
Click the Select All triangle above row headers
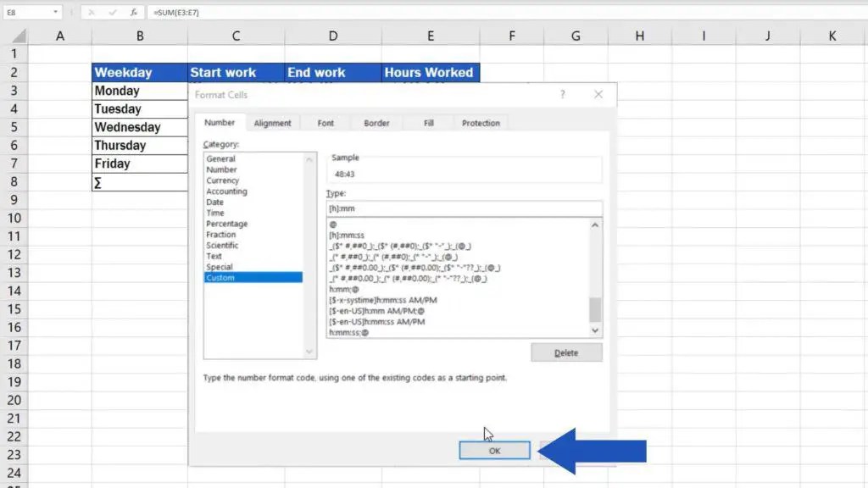tap(20, 36)
